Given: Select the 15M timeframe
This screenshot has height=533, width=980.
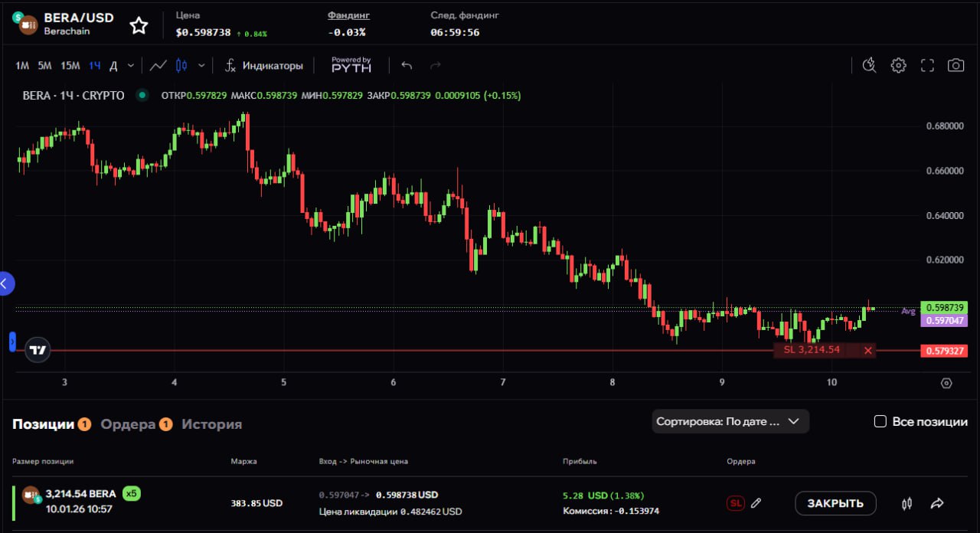Looking at the screenshot, I should tap(70, 66).
